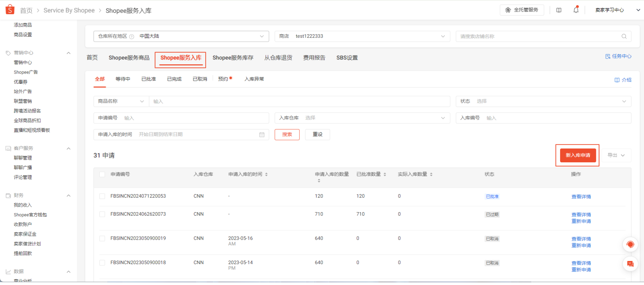Open the calendar icon in 申请入库的时间 field

(x=262, y=135)
